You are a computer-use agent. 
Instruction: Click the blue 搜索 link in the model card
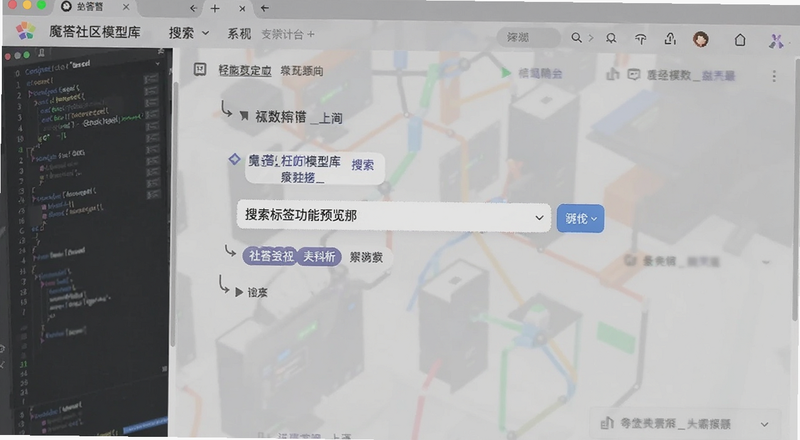pyautogui.click(x=362, y=165)
